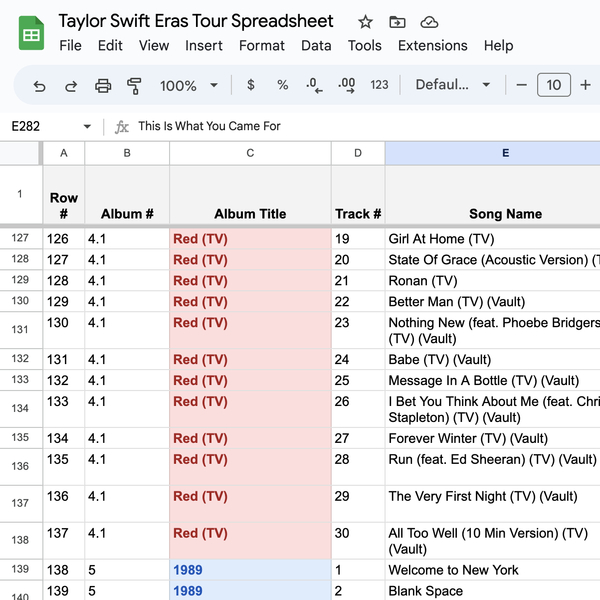Expand the name box dropdown arrow

coord(87,127)
